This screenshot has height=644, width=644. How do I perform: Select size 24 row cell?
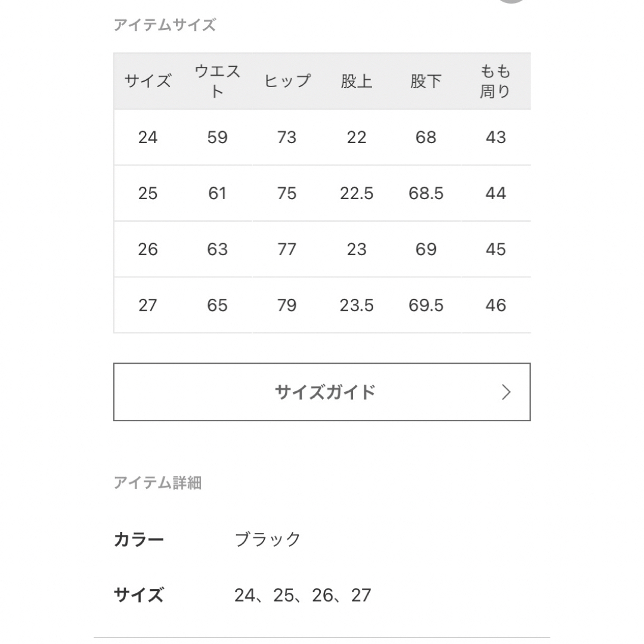click(x=148, y=137)
